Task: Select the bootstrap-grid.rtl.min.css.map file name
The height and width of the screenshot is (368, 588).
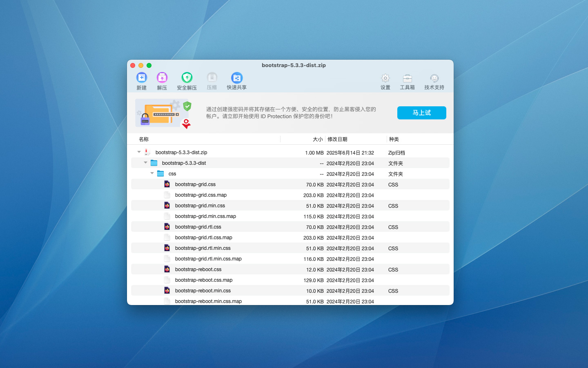Action: click(x=208, y=259)
